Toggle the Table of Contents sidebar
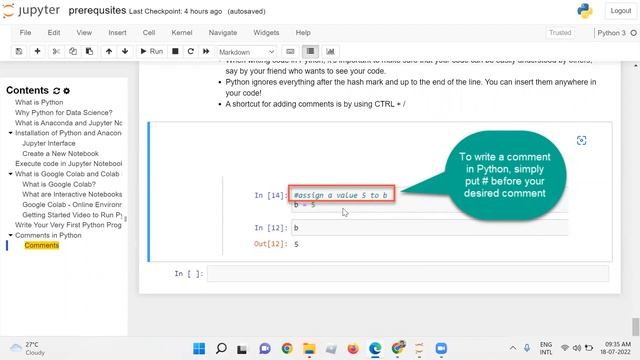The image size is (640, 360). (310, 51)
